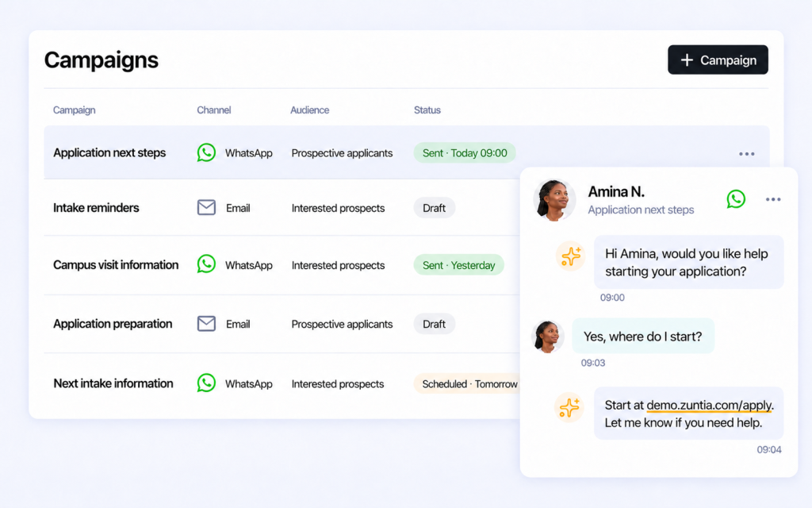Click Email icon in Intake reminders row

pos(206,207)
